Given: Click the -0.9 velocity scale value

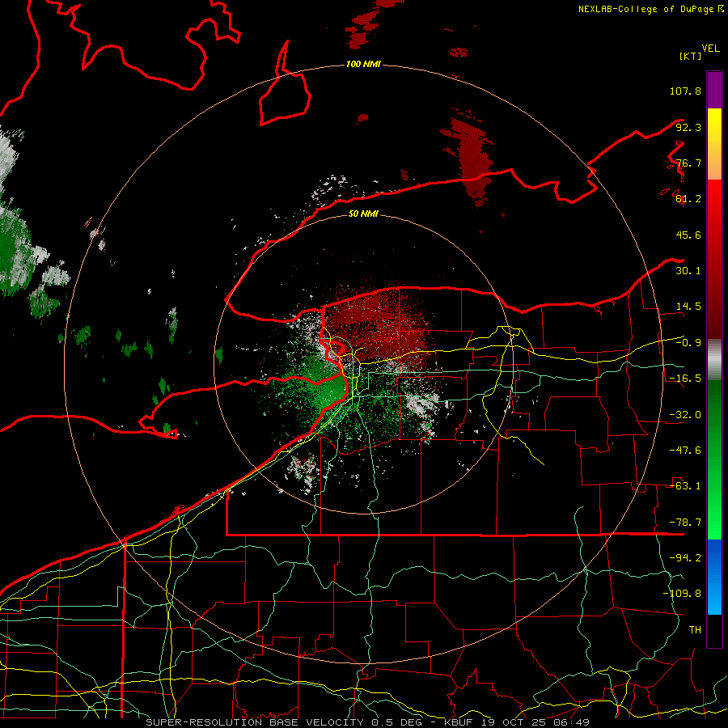Looking at the screenshot, I should point(688,343).
